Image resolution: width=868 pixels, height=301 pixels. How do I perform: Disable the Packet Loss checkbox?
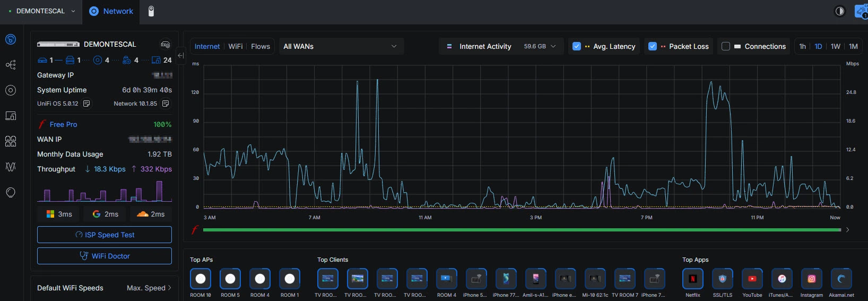point(653,46)
